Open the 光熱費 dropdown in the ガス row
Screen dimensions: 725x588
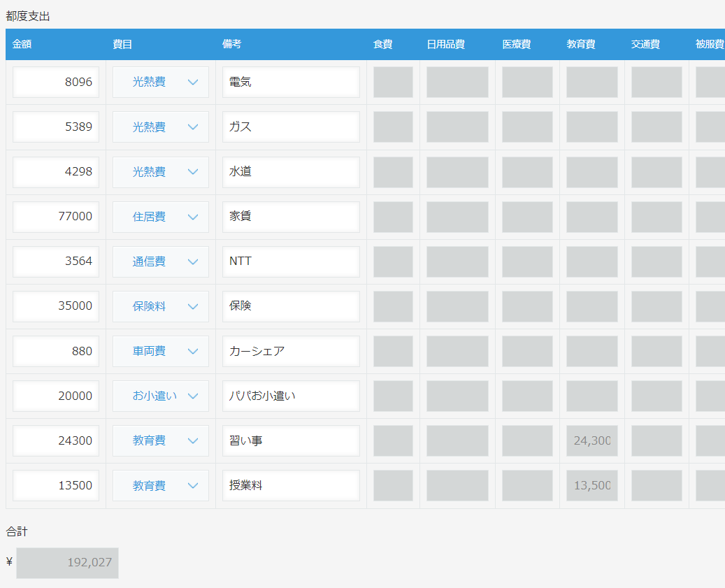click(x=160, y=127)
